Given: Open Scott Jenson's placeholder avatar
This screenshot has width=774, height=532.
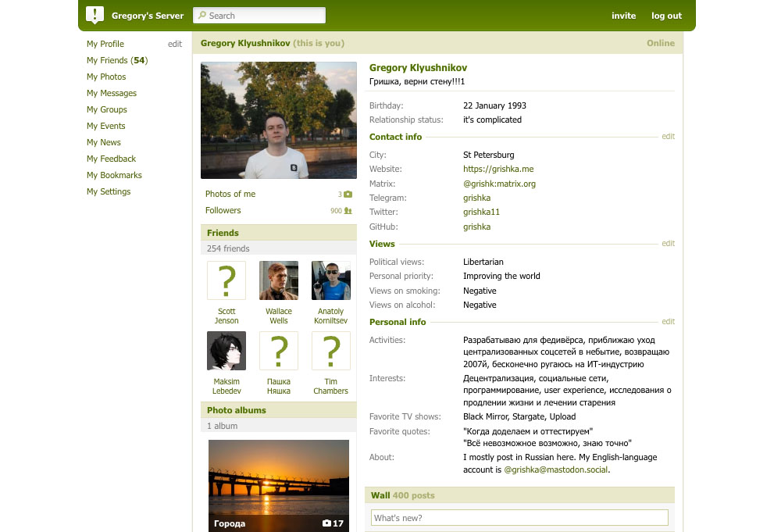Looking at the screenshot, I should coord(226,280).
